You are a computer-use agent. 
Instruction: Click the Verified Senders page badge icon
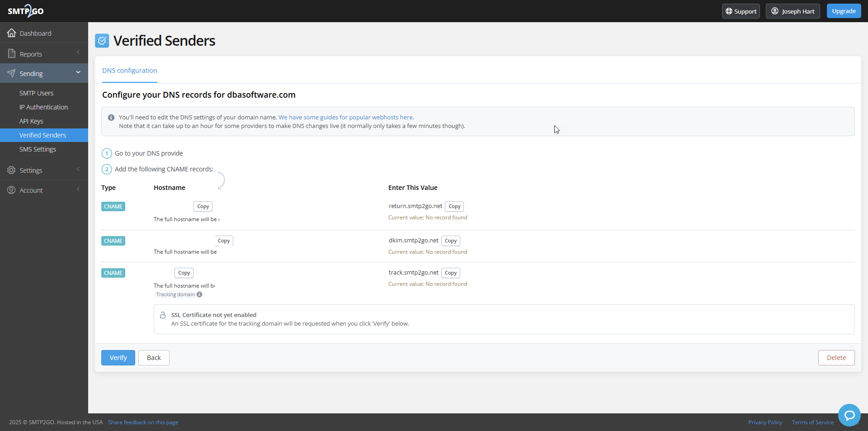click(102, 41)
